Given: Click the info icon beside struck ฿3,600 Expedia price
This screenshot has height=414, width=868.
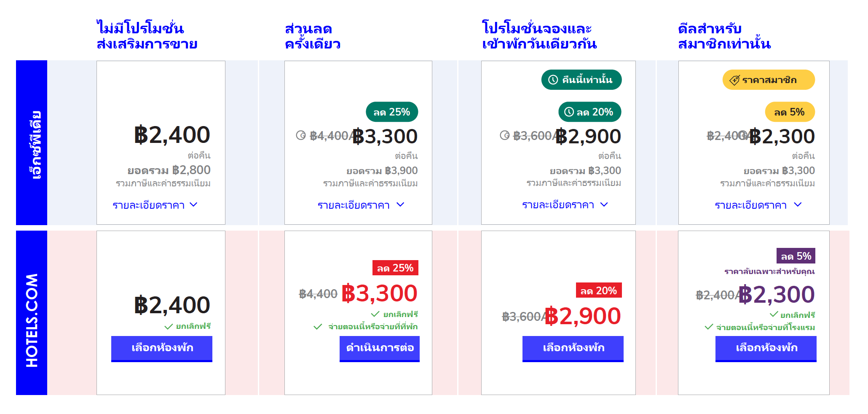Looking at the screenshot, I should 504,135.
